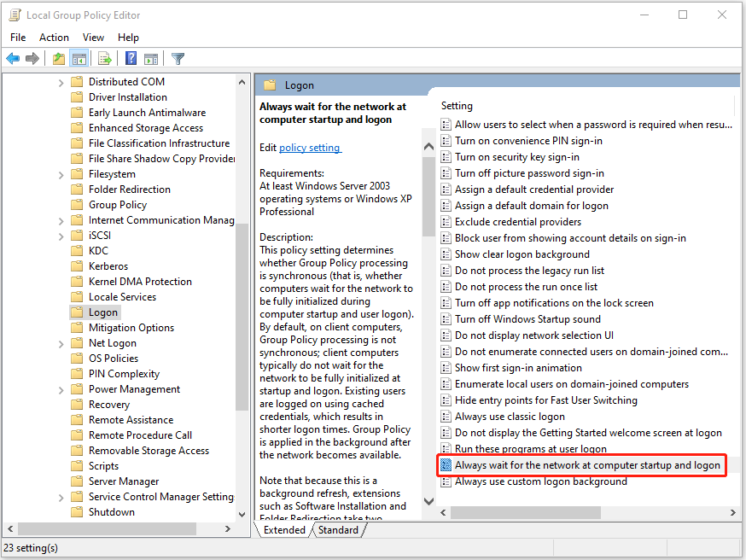Open the File menu

[x=18, y=37]
